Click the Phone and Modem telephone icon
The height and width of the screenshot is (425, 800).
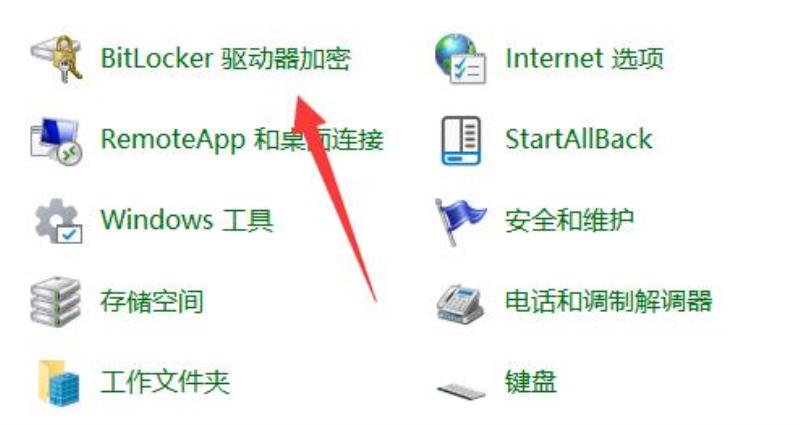(x=461, y=303)
